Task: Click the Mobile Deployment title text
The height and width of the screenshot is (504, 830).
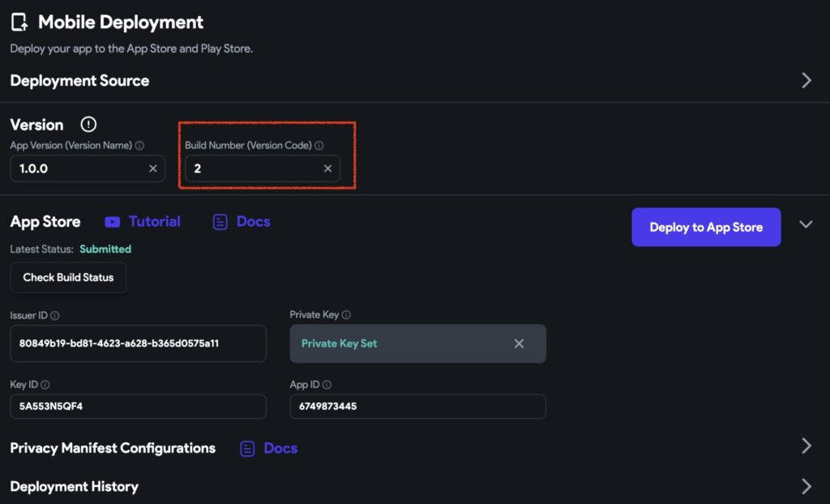Action: pyautogui.click(x=121, y=22)
